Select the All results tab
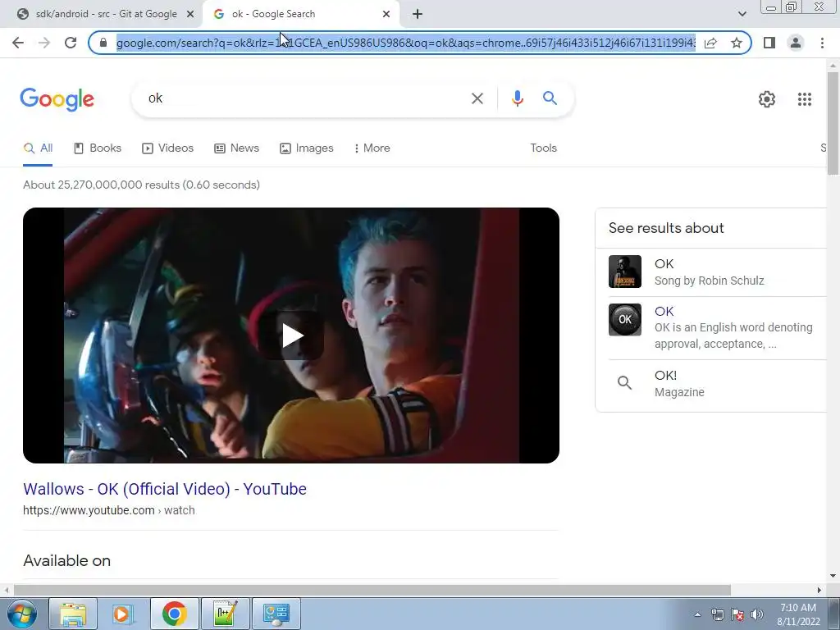 point(38,148)
